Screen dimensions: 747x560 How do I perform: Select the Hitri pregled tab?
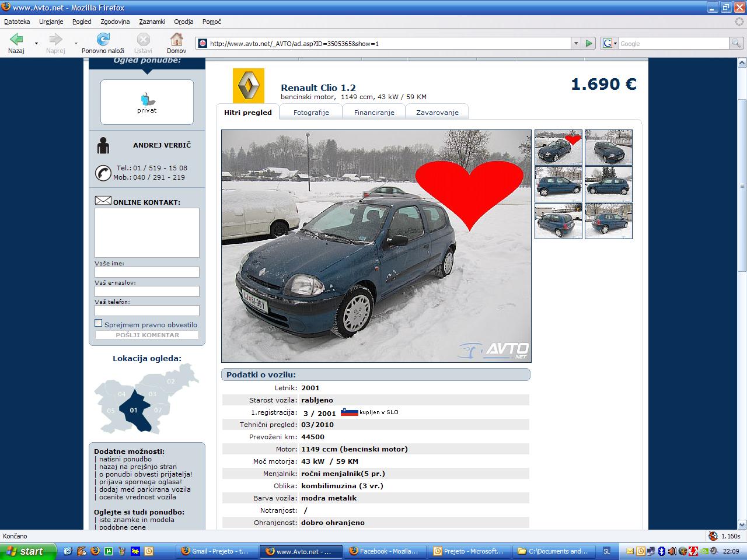point(248,113)
